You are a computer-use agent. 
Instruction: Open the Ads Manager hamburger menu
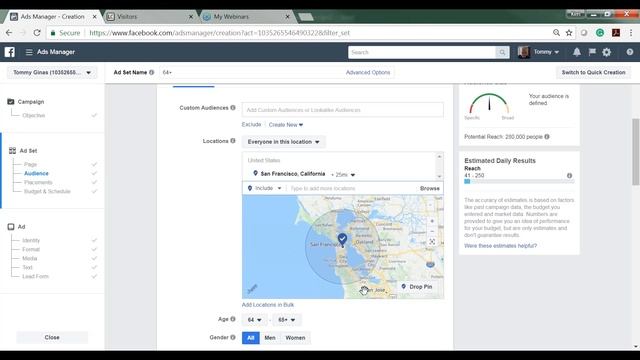coord(29,52)
